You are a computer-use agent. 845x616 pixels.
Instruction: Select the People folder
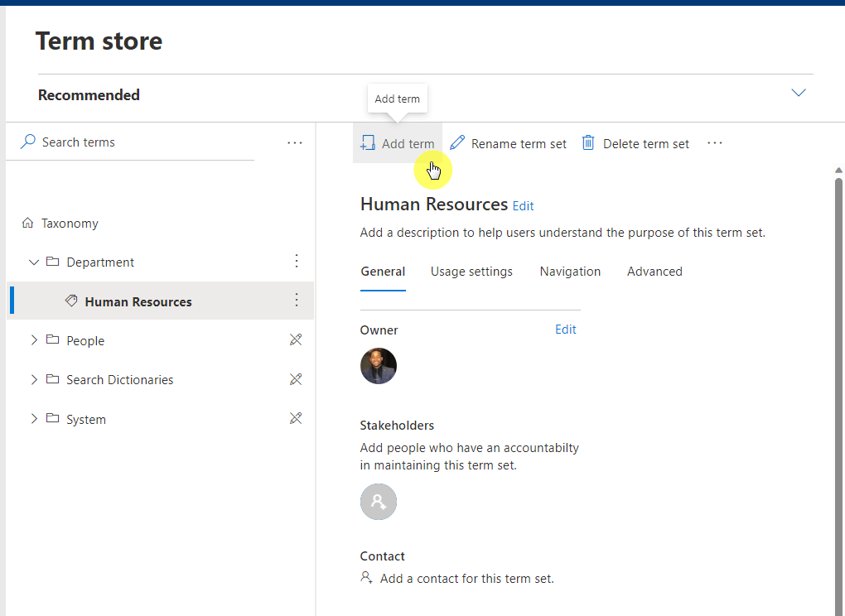click(x=85, y=341)
